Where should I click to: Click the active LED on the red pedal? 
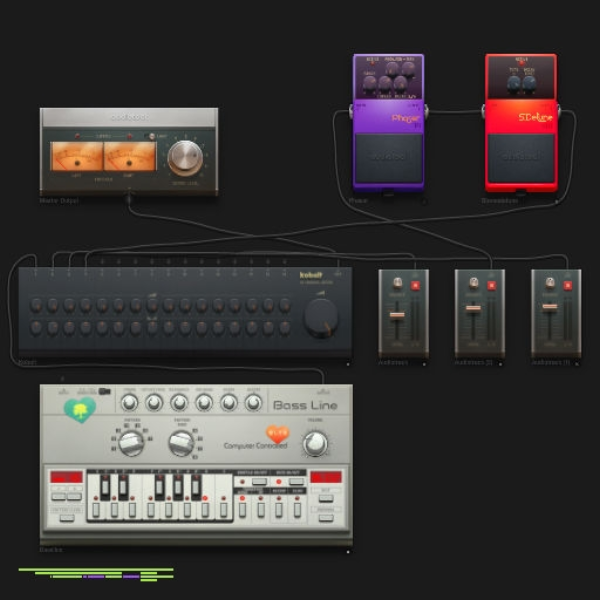[521, 63]
